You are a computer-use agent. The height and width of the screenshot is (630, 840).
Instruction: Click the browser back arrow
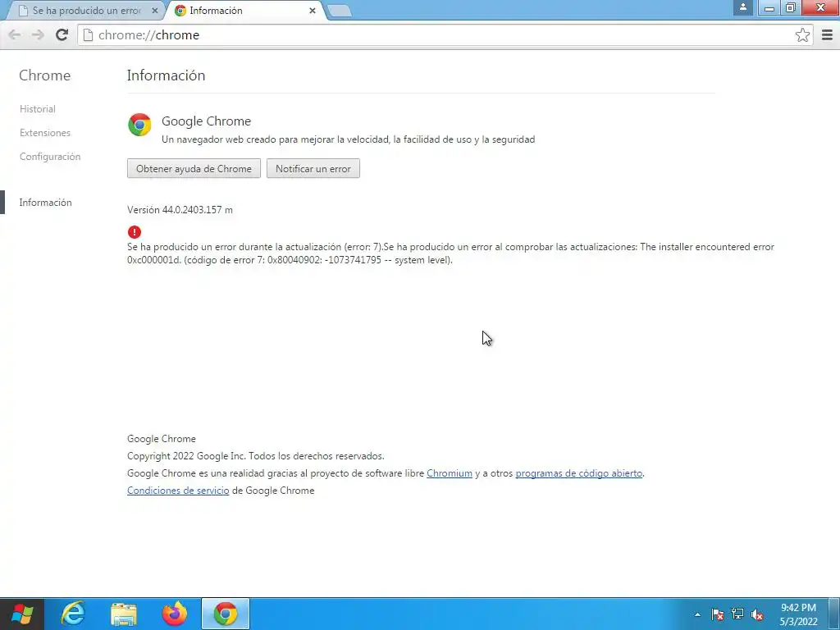(15, 34)
